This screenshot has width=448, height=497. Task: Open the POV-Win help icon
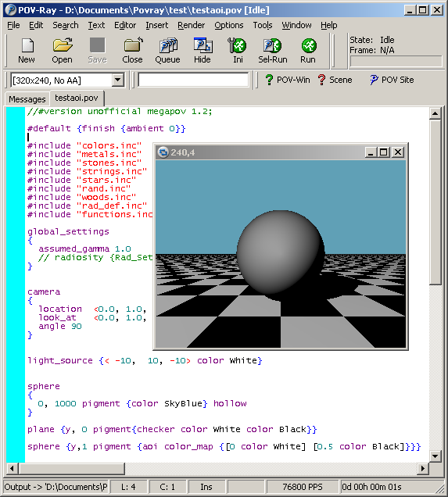point(288,80)
